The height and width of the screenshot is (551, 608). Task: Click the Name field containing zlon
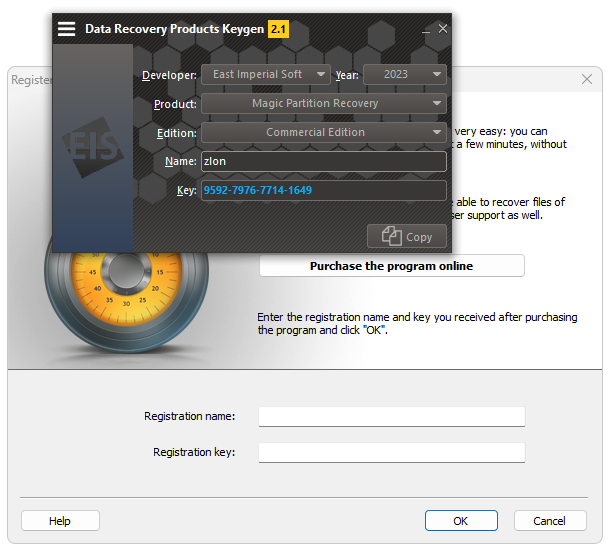coord(324,161)
